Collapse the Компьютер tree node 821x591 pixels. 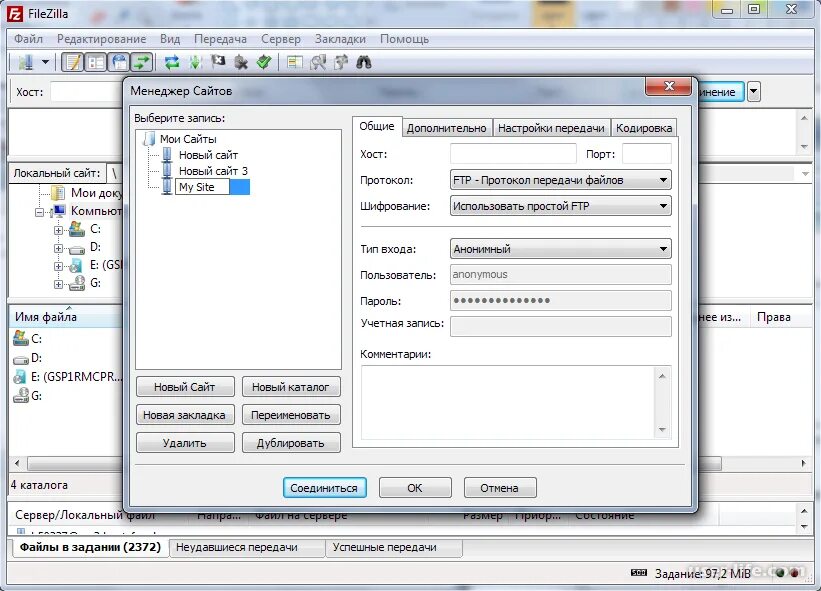pos(40,213)
